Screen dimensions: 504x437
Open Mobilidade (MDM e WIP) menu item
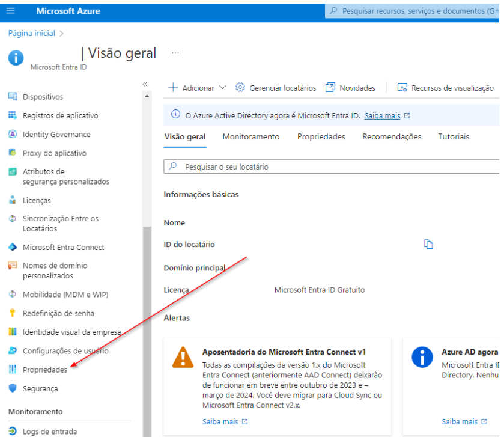[x=65, y=295]
